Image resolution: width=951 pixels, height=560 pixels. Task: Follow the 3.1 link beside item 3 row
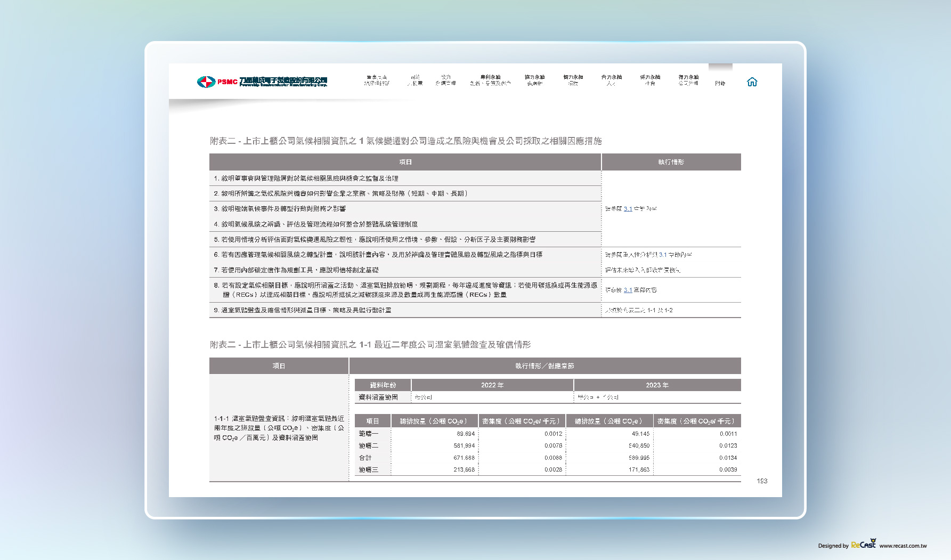pos(628,209)
